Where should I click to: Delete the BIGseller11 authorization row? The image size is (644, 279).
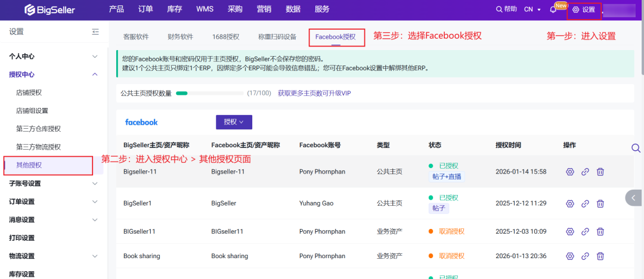[x=600, y=232]
